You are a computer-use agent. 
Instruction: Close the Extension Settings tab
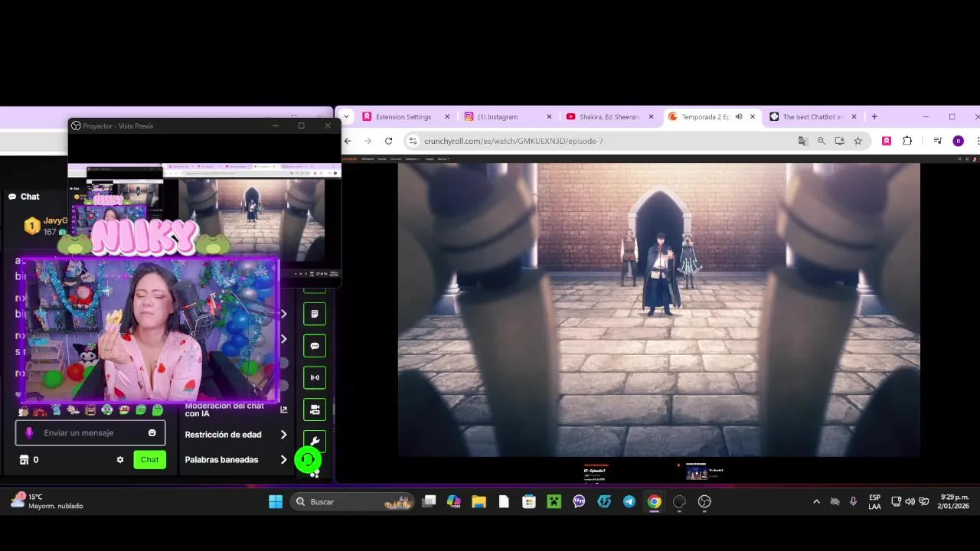pyautogui.click(x=447, y=117)
